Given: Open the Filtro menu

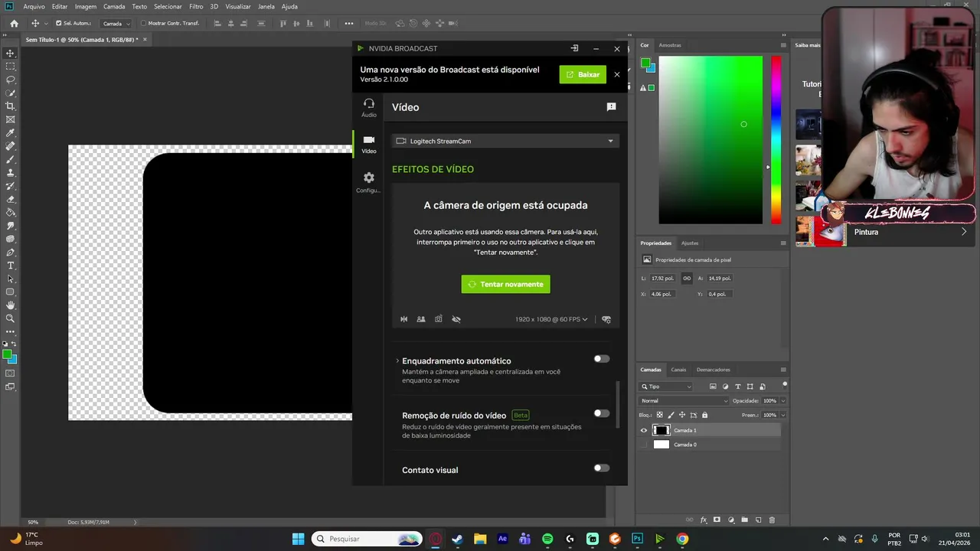Looking at the screenshot, I should (196, 6).
